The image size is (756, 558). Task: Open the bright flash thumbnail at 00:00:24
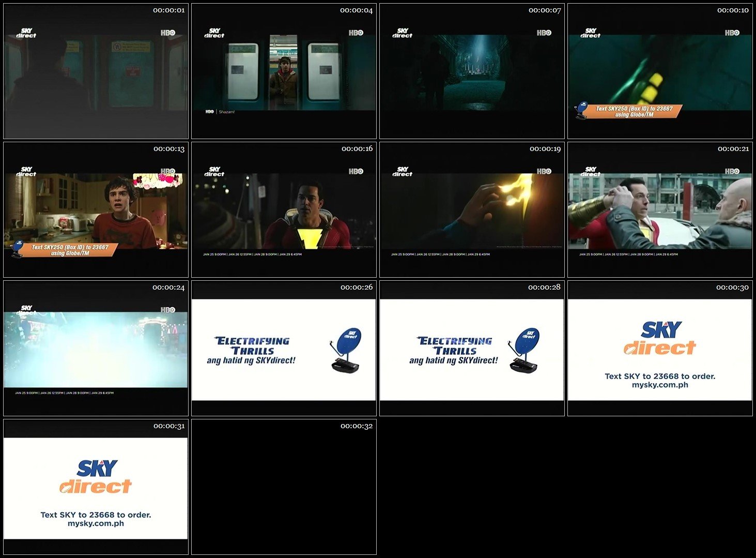tap(96, 348)
